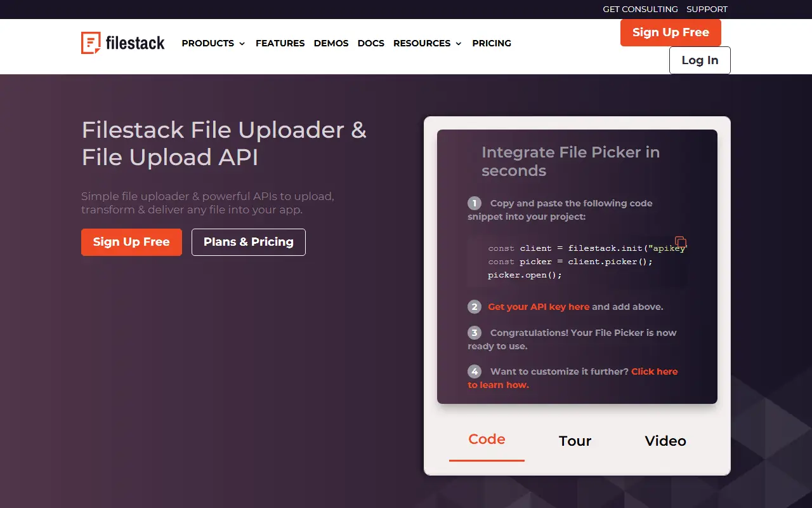
Task: Click the Integrate File Picker heading
Action: tap(570, 161)
